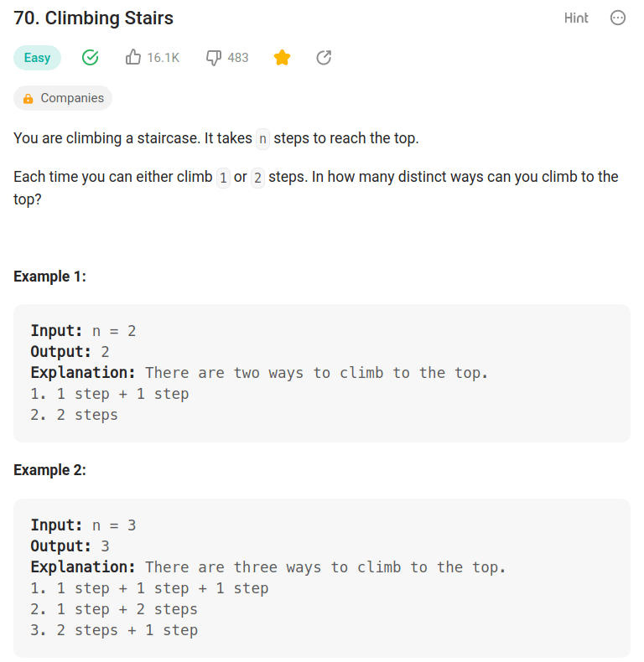Click the Easy difficulty badge

37,58
